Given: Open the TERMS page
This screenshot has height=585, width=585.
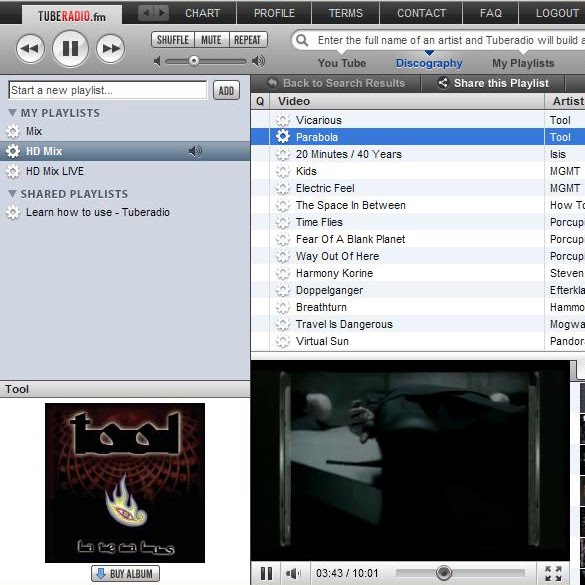Looking at the screenshot, I should point(345,13).
